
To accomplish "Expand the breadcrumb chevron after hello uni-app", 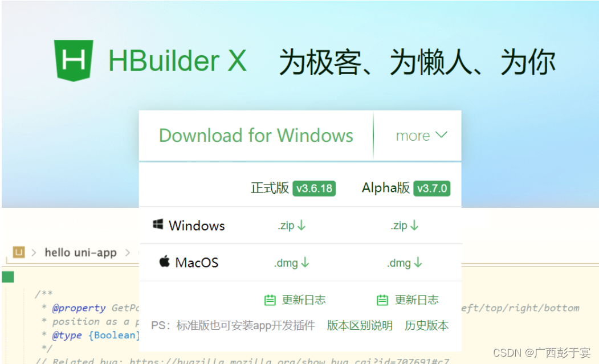I will 128,252.
